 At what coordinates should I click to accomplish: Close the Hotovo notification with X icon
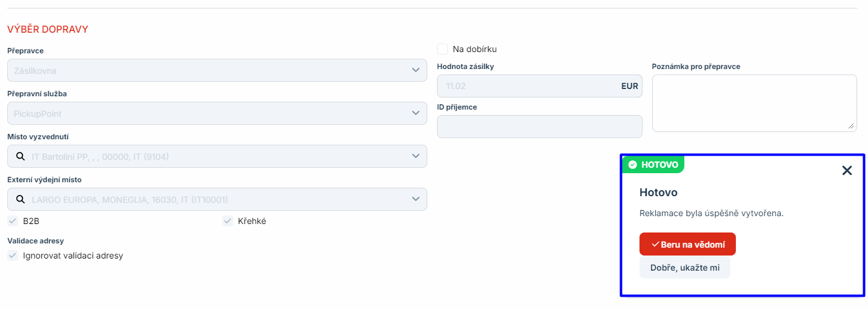click(847, 171)
